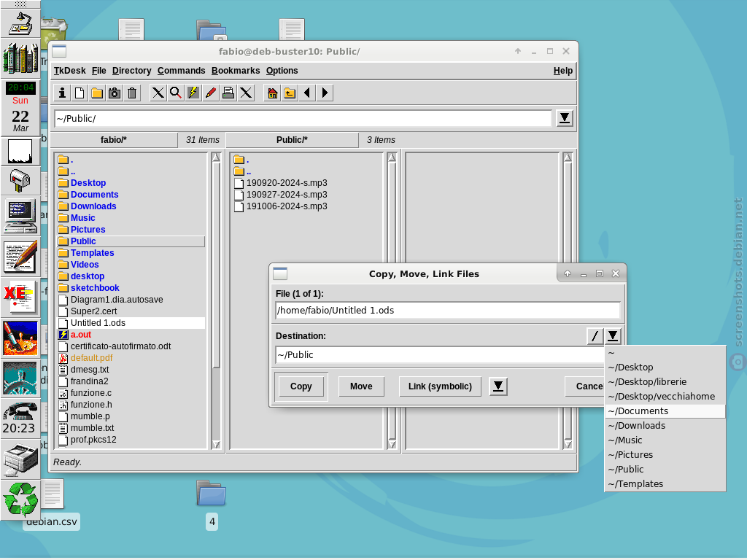
Task: Click the trash can toolbar icon
Action: coord(132,93)
